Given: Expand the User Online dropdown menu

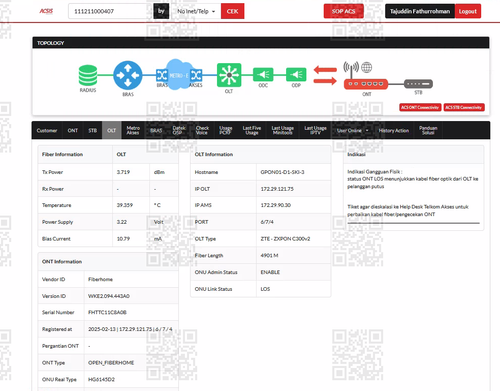Looking at the screenshot, I should (x=352, y=130).
